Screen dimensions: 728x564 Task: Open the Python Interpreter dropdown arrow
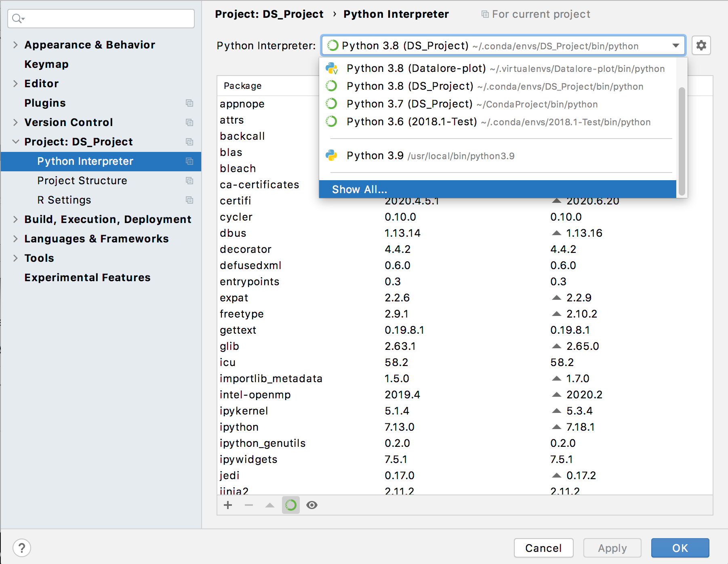tap(675, 46)
